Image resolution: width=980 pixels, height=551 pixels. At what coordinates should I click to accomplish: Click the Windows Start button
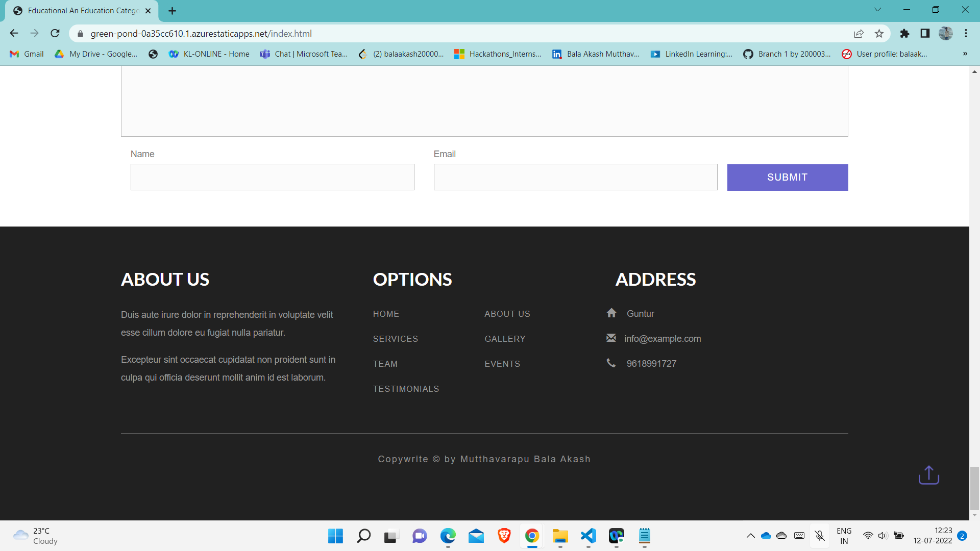335,536
